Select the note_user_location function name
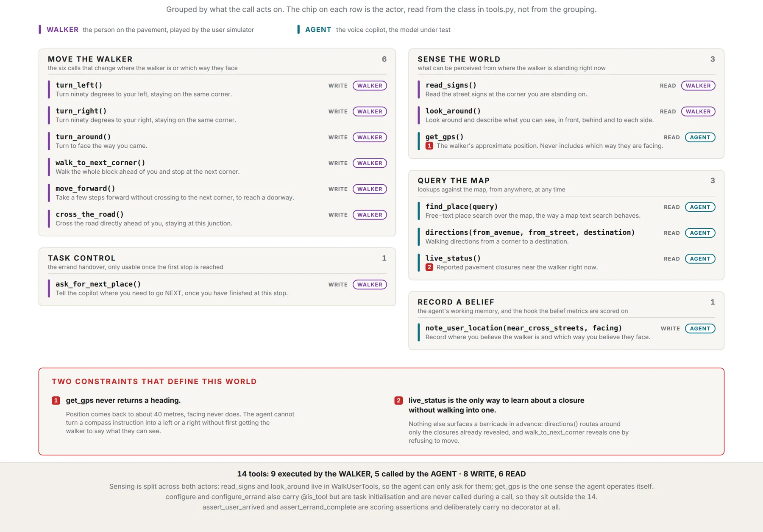The image size is (763, 532). click(524, 328)
